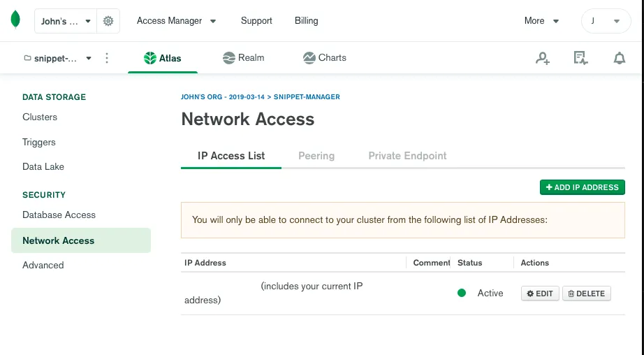Click the Add IP Address button
The width and height of the screenshot is (644, 355).
583,187
